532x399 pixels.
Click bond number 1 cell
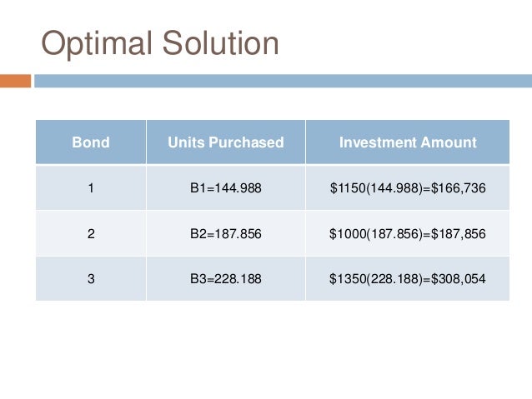[91, 187]
